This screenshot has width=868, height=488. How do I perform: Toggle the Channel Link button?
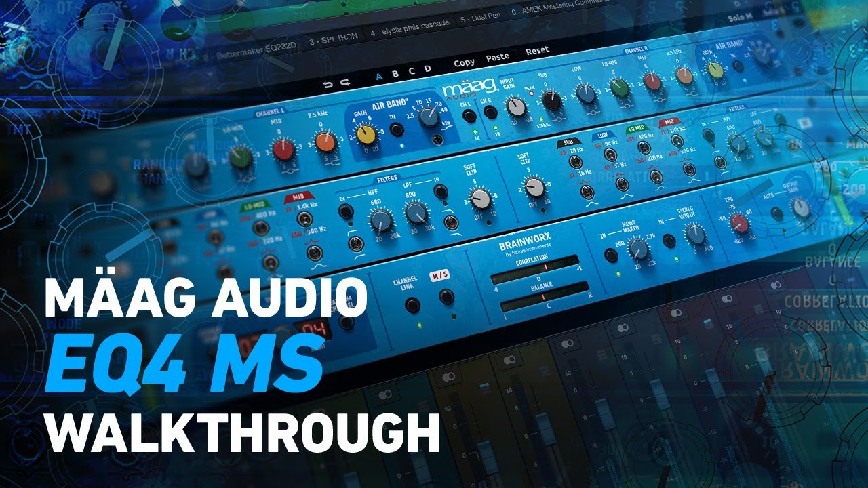pyautogui.click(x=412, y=305)
